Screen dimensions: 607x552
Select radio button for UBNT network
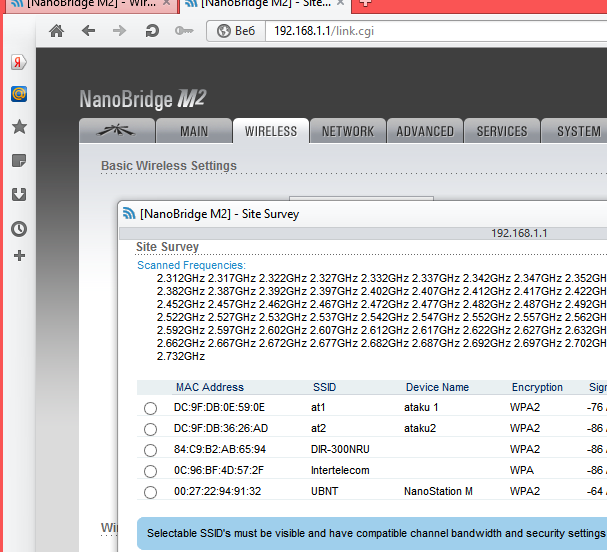click(x=150, y=492)
